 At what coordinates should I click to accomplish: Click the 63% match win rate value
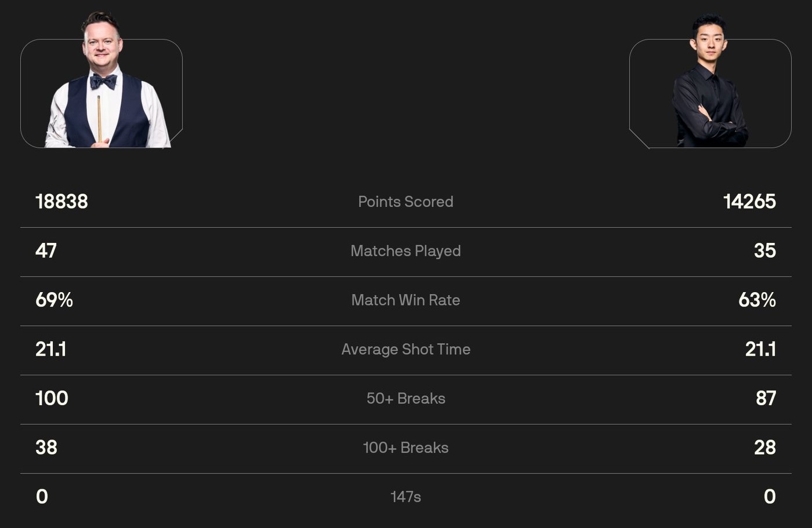757,300
